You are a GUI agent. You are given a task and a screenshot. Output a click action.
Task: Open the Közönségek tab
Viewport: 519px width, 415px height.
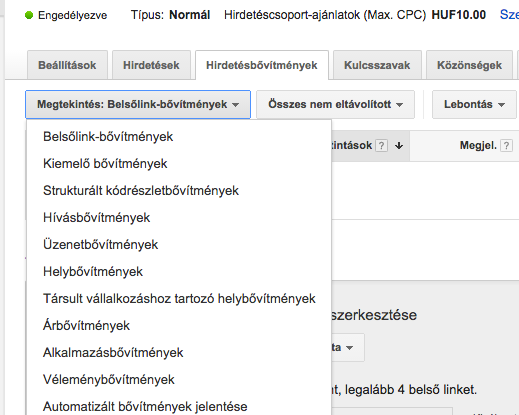pos(469,65)
